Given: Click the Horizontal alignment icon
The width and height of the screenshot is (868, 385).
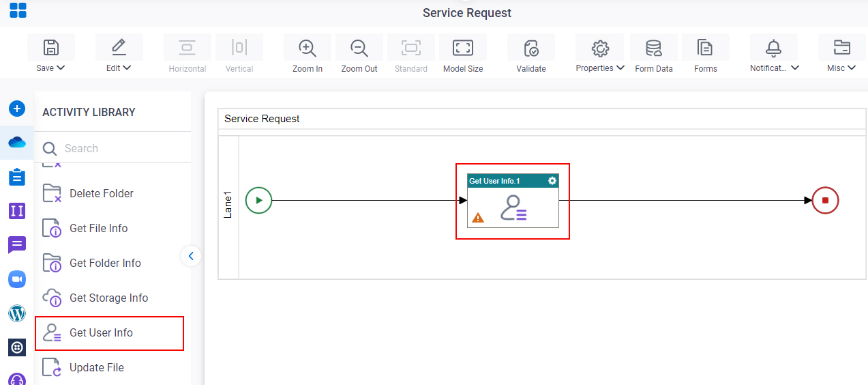Looking at the screenshot, I should click(187, 47).
